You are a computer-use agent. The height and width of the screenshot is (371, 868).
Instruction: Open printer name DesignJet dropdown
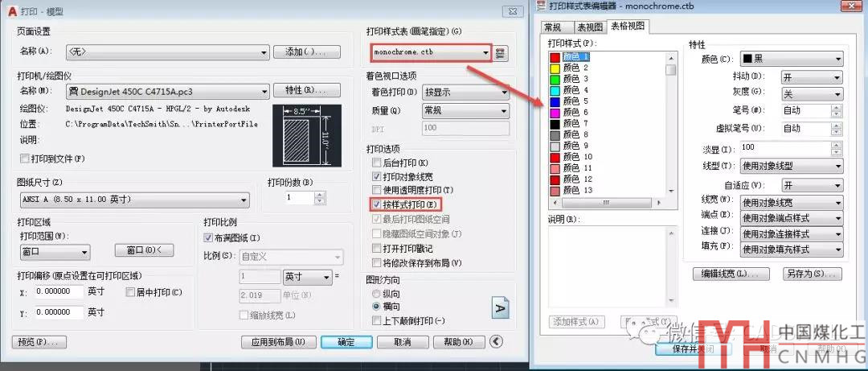coord(167,91)
